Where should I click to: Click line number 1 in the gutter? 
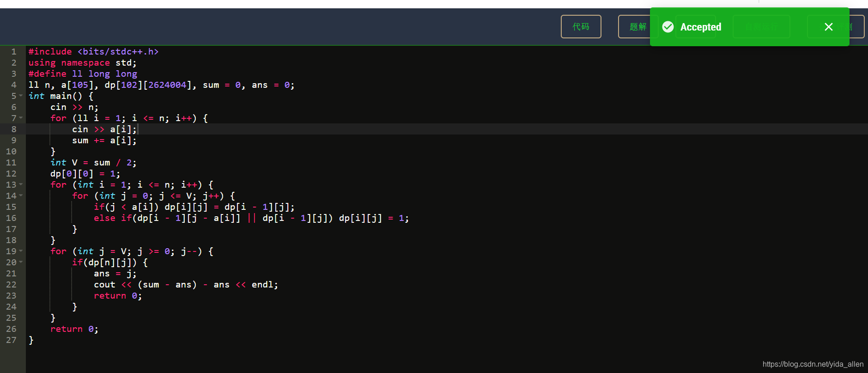(14, 51)
